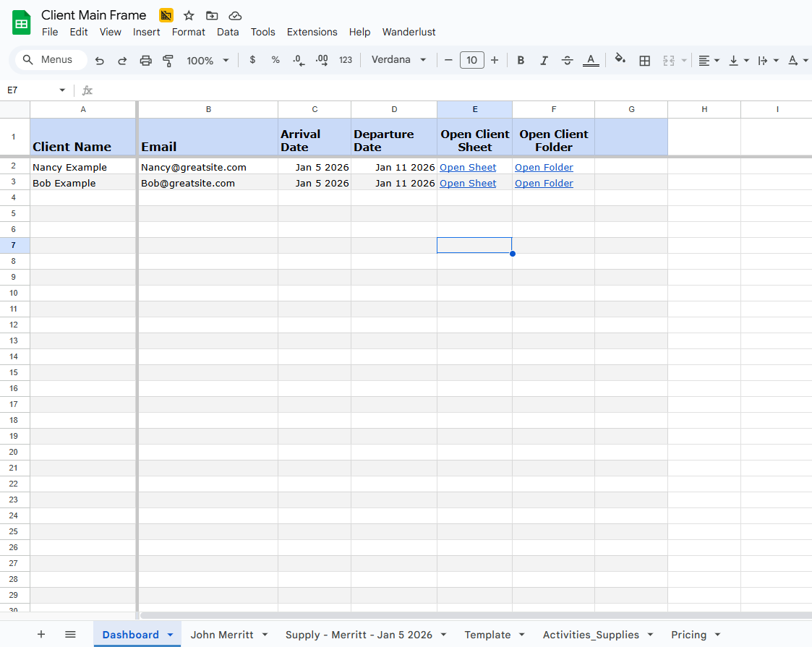Open the Verdana font dropdown
Image resolution: width=812 pixels, height=647 pixels.
point(398,60)
